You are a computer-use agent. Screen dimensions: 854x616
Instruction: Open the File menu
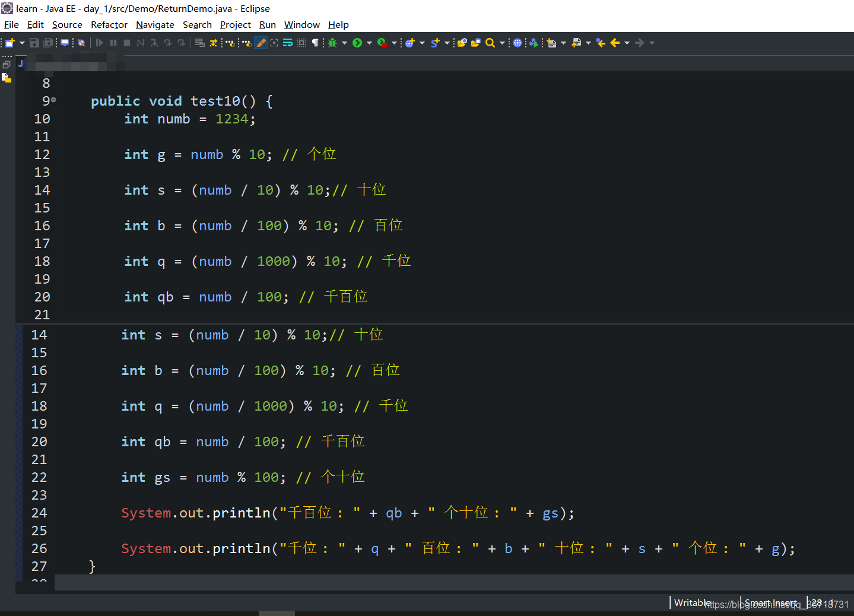[x=11, y=25]
